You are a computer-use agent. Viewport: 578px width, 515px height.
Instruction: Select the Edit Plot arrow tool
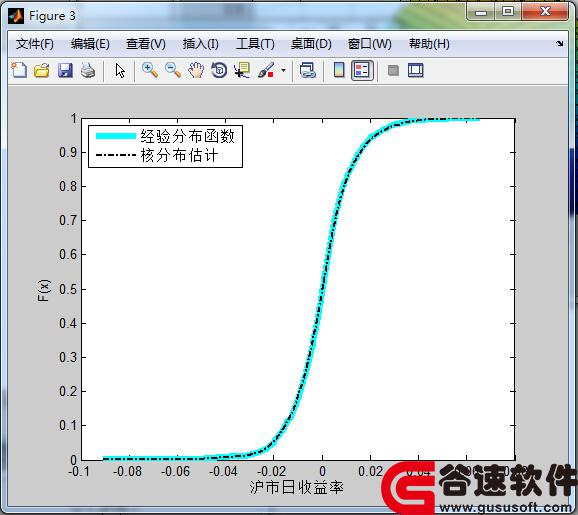tap(120, 70)
